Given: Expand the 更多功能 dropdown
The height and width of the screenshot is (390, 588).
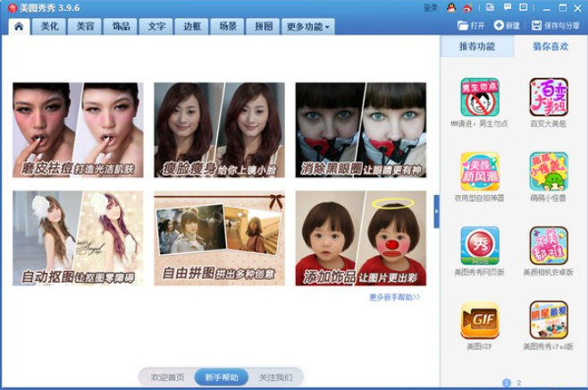Looking at the screenshot, I should click(x=308, y=26).
